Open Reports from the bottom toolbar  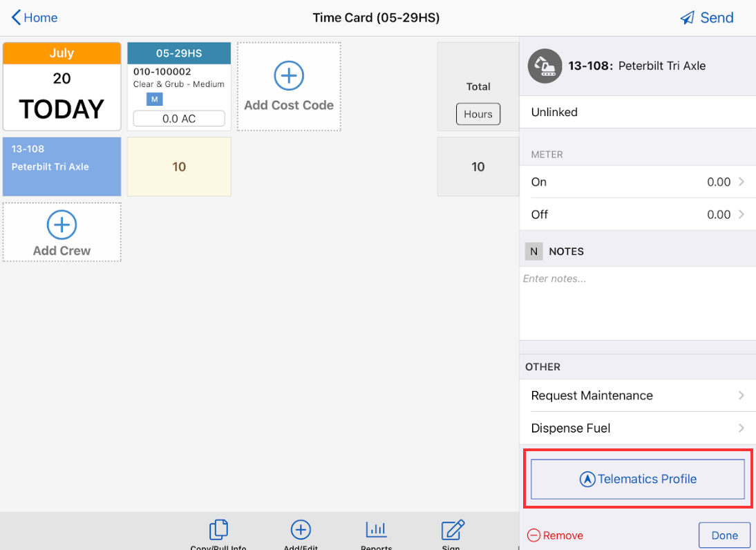376,531
